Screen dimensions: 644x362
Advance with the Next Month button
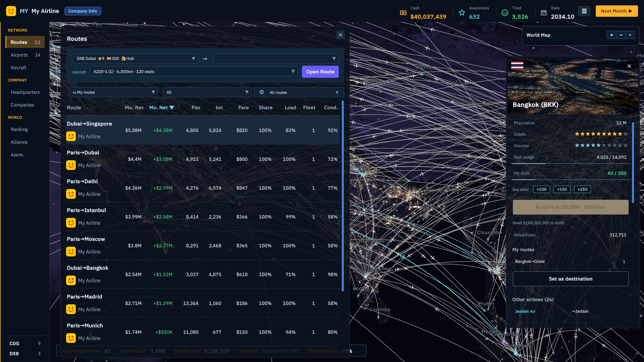(616, 11)
